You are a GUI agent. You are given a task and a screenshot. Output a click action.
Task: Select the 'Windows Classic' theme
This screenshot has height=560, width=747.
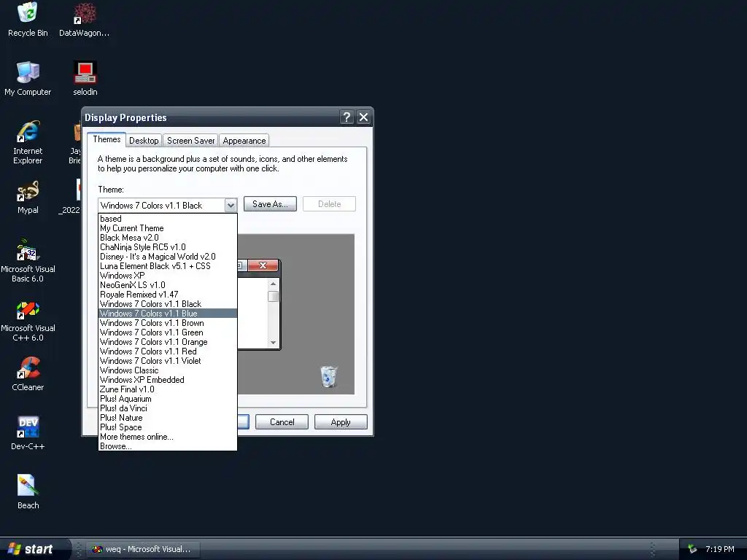pos(168,370)
